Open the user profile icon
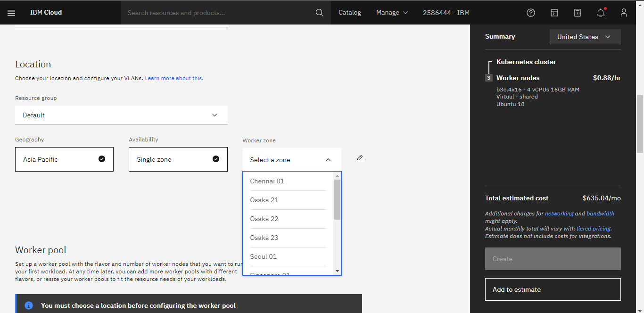Viewport: 644px width, 313px height. coord(624,13)
